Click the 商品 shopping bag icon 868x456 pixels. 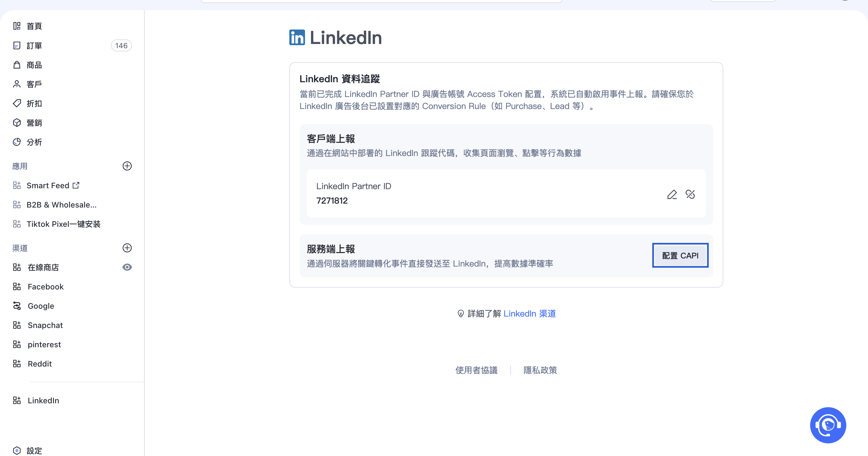[x=17, y=65]
